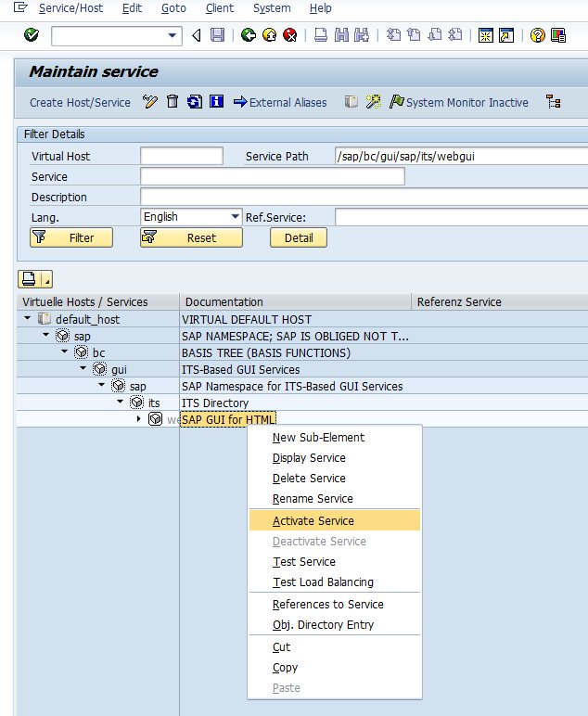Viewport: 588px width, 716px height.
Task: Click the pencil Display/Change icon
Action: point(149,101)
